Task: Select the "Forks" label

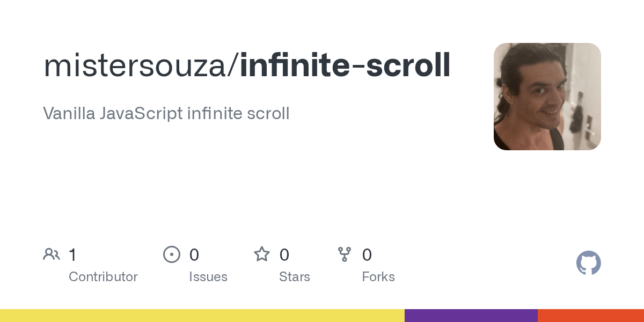Action: tap(378, 277)
